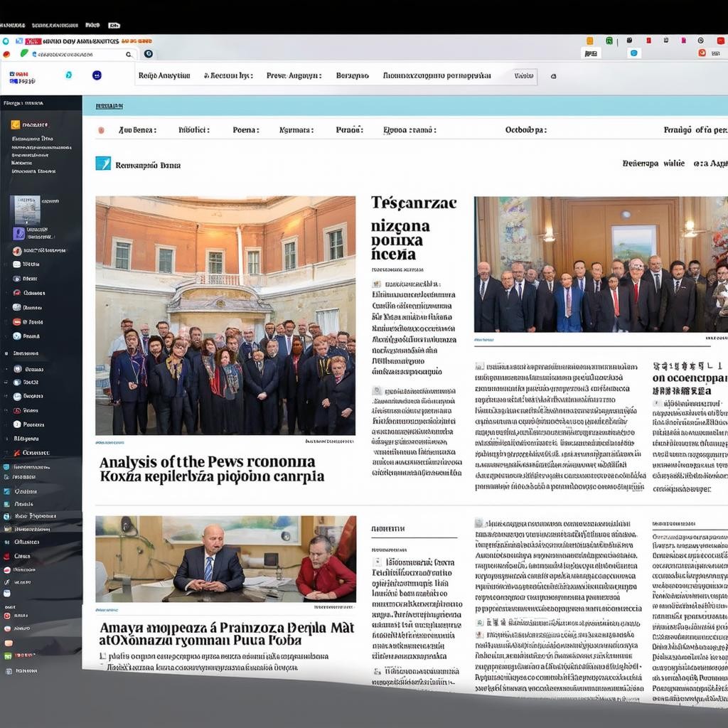
Task: Select the yellow icon atop the dark sidebar
Action: tap(15, 124)
